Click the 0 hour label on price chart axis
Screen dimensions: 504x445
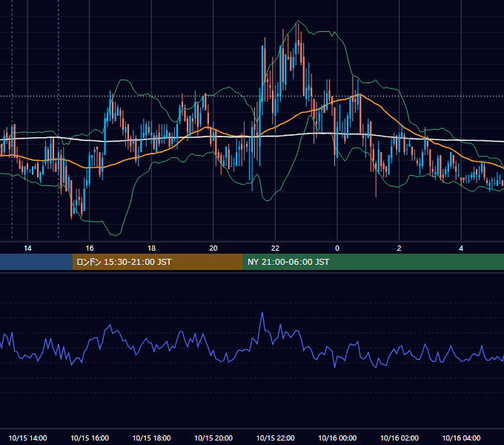coord(337,248)
